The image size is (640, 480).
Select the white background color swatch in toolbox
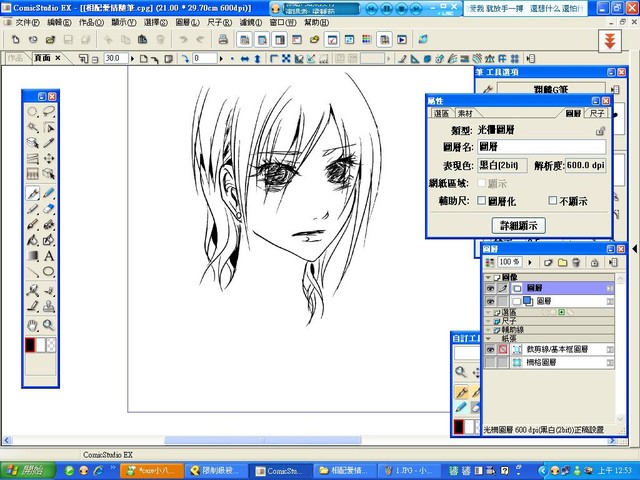tap(41, 345)
